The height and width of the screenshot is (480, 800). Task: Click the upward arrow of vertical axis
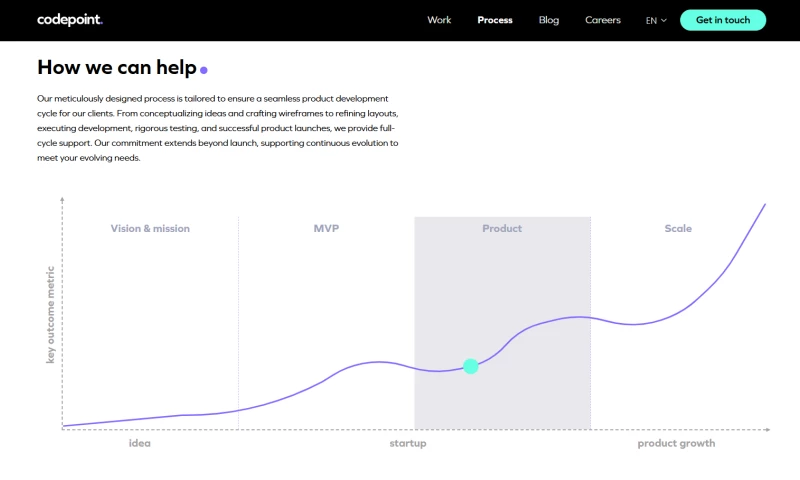point(63,200)
